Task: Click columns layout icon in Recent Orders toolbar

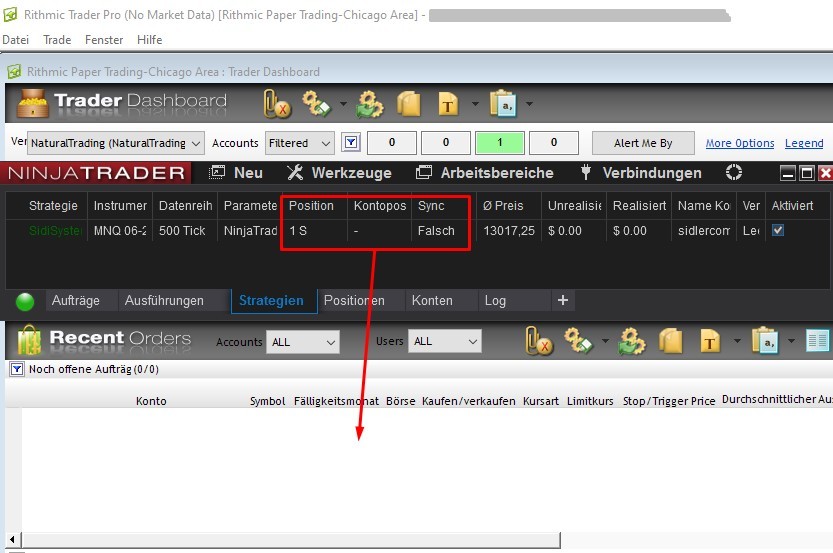Action: [x=817, y=341]
